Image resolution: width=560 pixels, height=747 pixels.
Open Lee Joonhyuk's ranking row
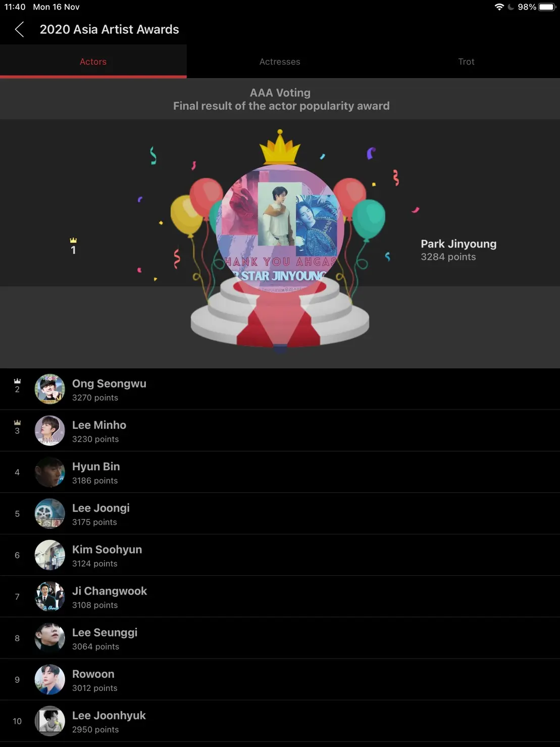click(x=280, y=721)
